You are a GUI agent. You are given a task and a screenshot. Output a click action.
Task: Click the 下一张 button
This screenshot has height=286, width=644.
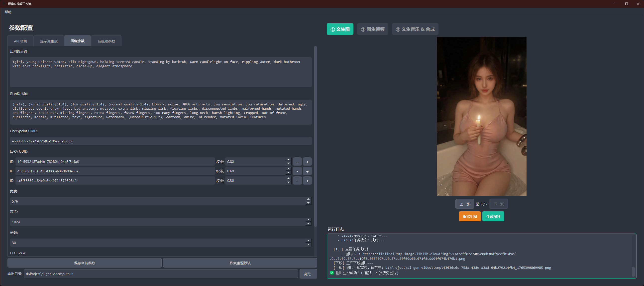(x=499, y=204)
